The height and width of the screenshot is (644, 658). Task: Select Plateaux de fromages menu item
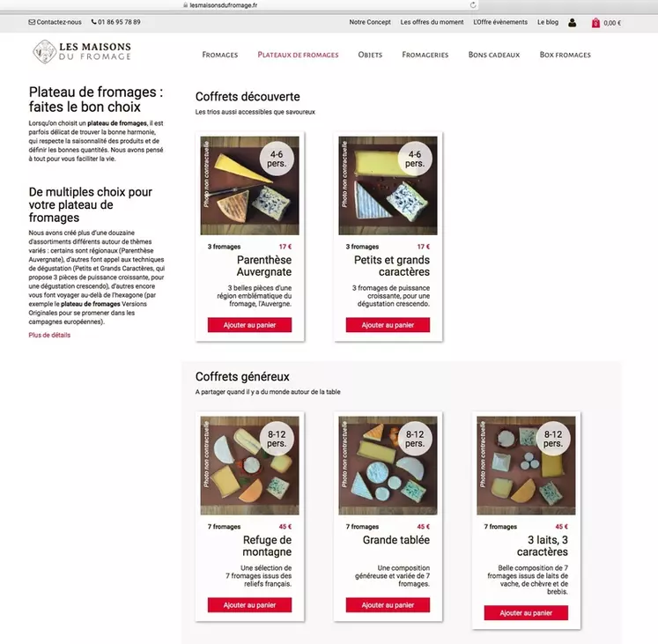[x=298, y=55]
